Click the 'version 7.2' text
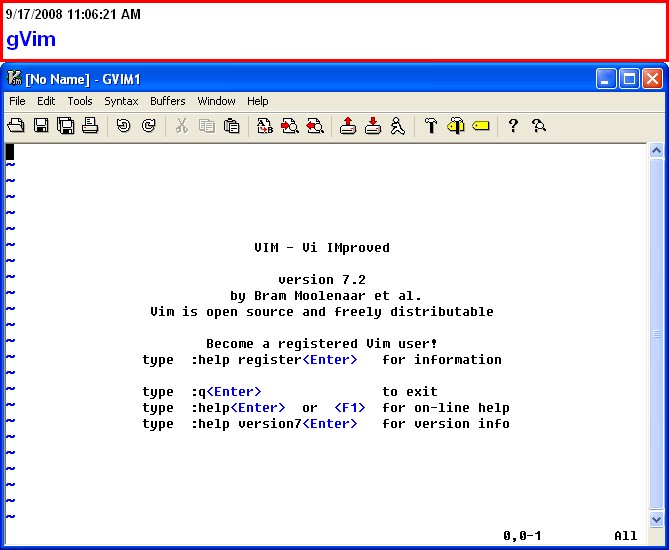 click(x=322, y=279)
